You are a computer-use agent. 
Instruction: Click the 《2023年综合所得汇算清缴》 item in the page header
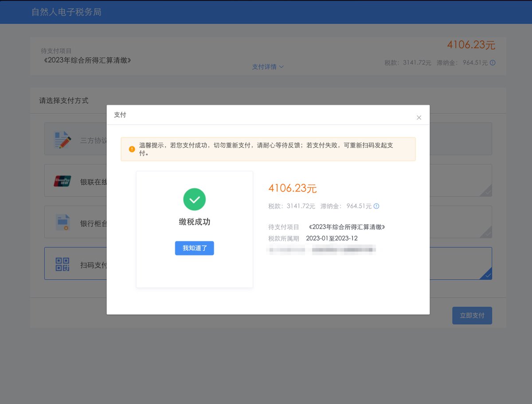tap(87, 60)
